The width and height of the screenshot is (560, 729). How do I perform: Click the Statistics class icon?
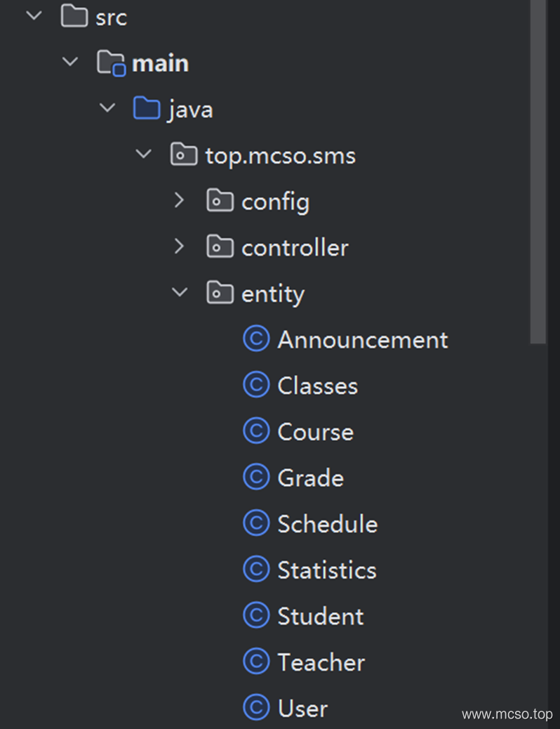[x=256, y=569]
